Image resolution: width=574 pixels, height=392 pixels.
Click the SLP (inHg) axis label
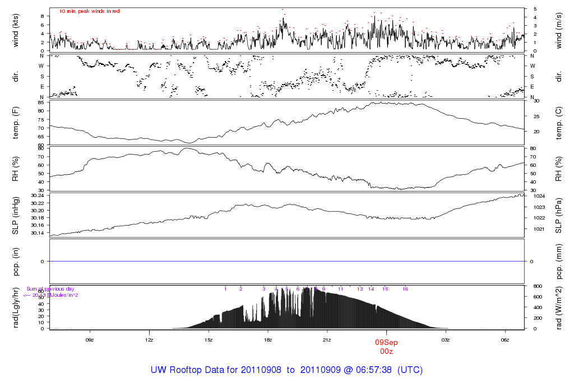(x=15, y=216)
